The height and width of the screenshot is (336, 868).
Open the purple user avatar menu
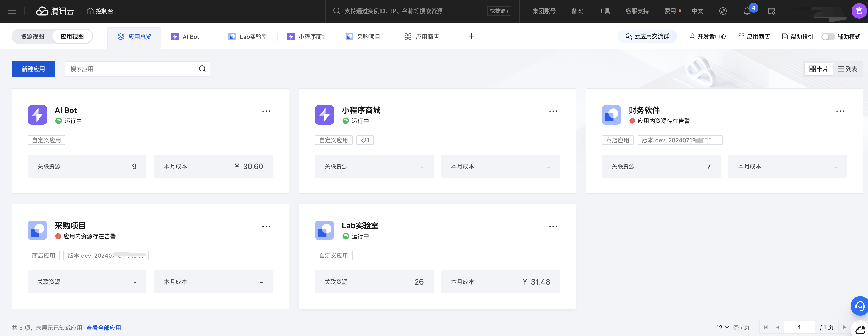pos(859,11)
